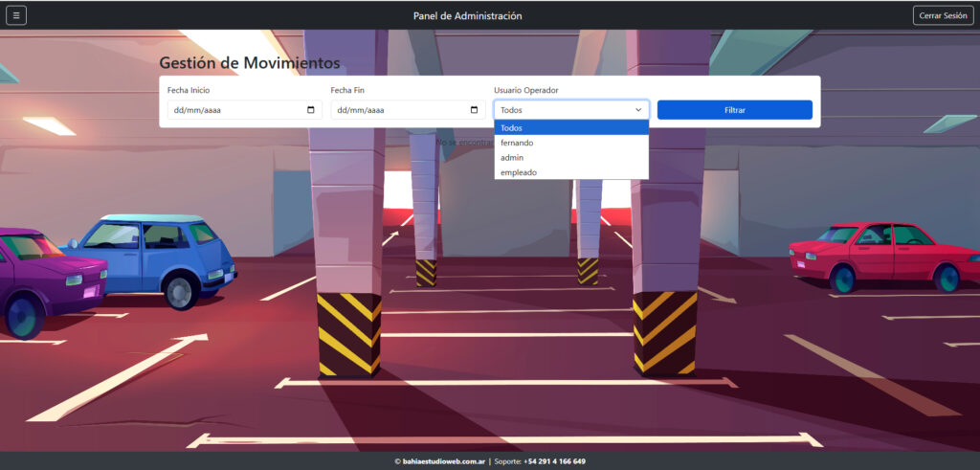Image resolution: width=980 pixels, height=470 pixels.
Task: Open the hamburger menu in top bar
Action: [x=16, y=15]
